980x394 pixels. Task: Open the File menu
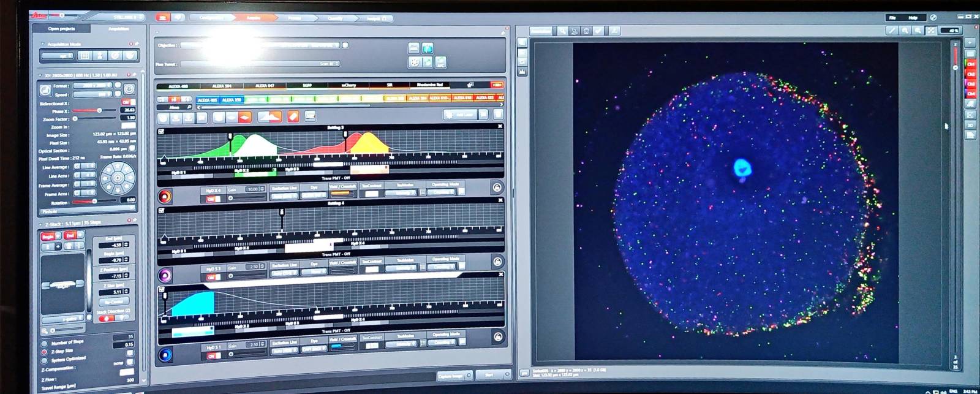(x=894, y=18)
